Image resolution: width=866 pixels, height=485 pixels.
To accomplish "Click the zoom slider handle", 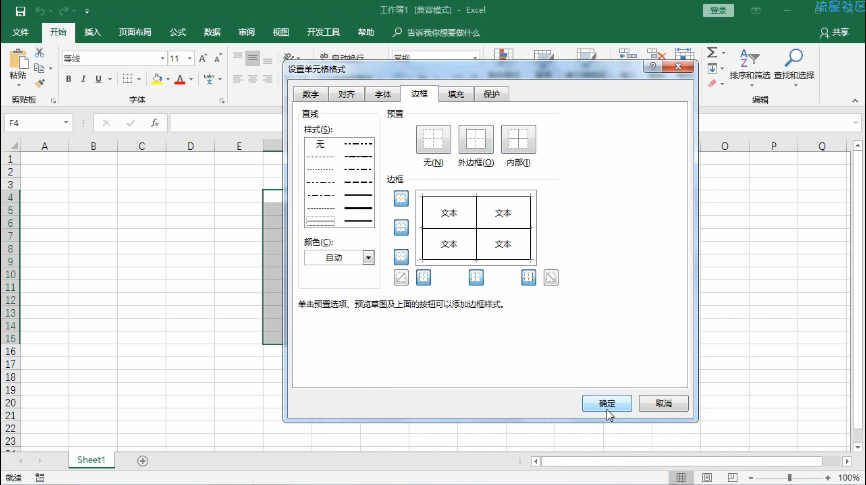I will tap(789, 477).
